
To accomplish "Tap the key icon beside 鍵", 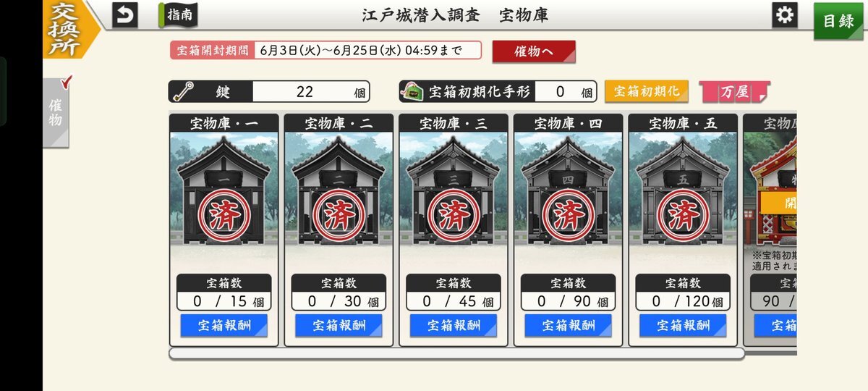I will [x=184, y=92].
